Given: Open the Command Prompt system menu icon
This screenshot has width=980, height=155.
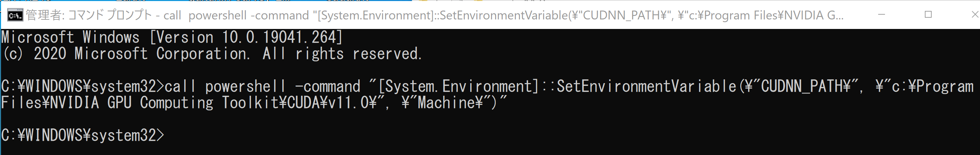Looking at the screenshot, I should [15, 15].
